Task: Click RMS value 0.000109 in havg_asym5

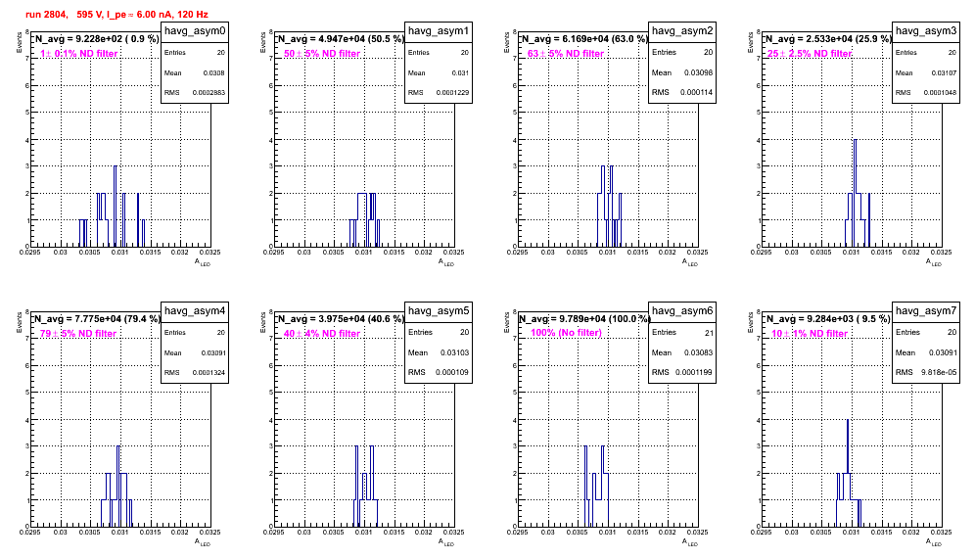Action: 452,372
